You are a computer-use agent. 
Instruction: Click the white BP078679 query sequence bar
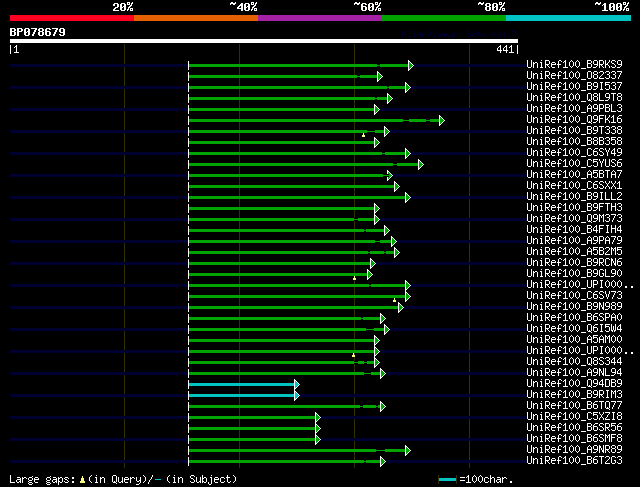pos(264,41)
